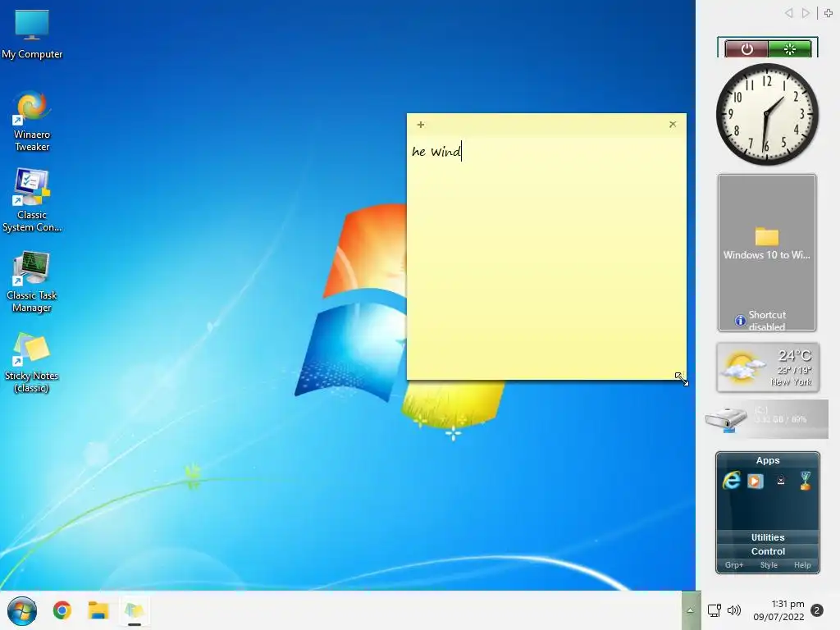Click the network tray icon
This screenshot has height=630, width=840.
point(714,610)
